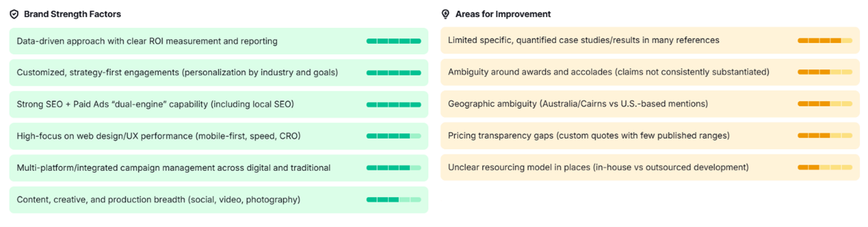
Task: Open the Geographic ambiguity row
Action: (x=650, y=104)
